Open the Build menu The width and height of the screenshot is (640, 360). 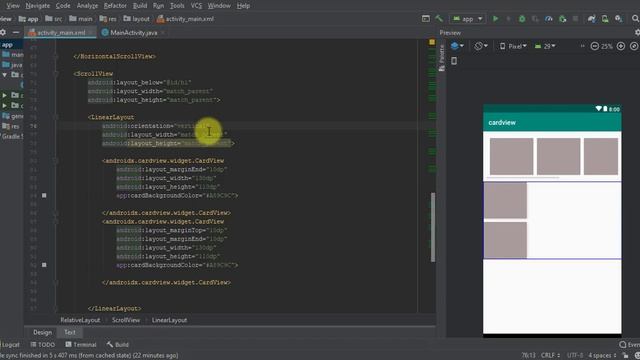[x=140, y=6]
